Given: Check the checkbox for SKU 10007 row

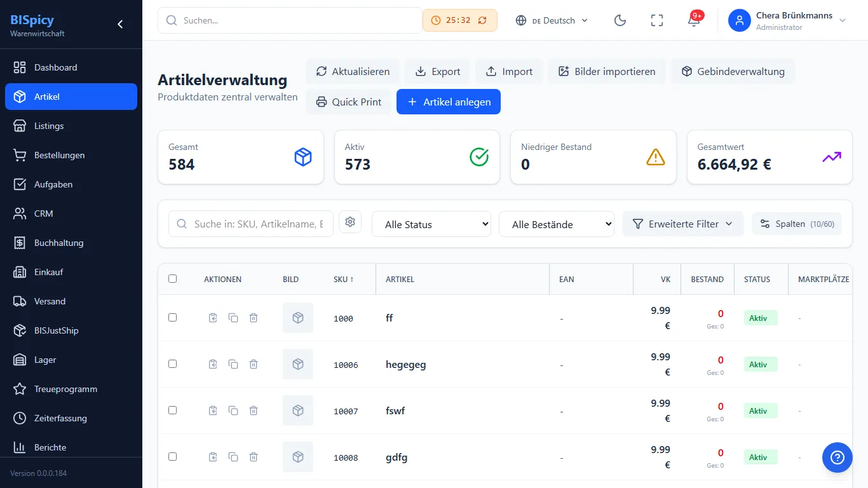Looking at the screenshot, I should point(172,410).
